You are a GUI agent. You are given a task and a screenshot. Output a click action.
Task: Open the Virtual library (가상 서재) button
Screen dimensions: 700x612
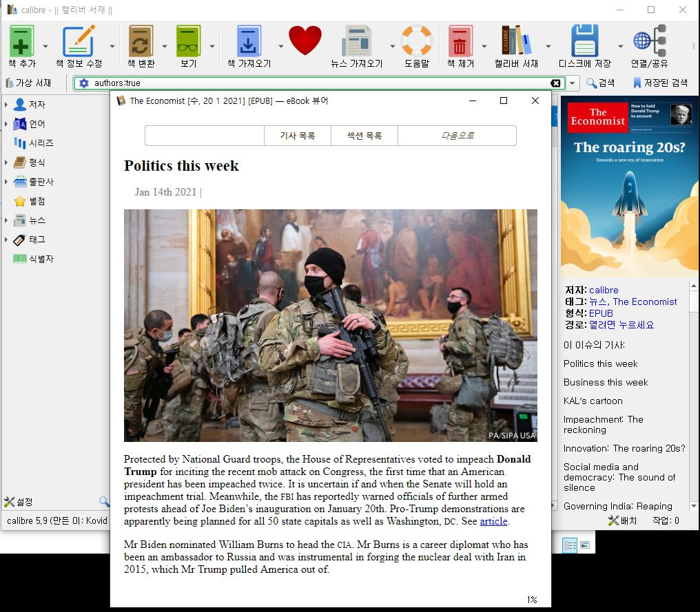pos(28,83)
